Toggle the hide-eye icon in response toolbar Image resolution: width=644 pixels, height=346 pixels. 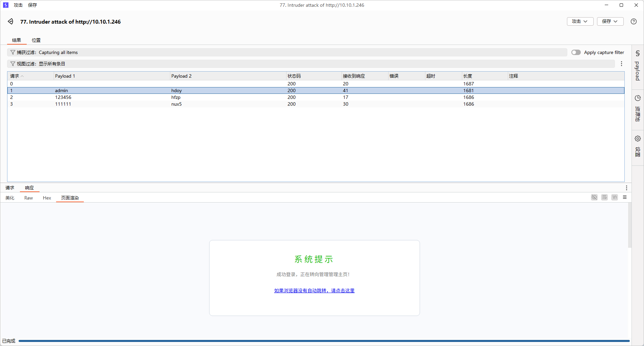pos(594,197)
